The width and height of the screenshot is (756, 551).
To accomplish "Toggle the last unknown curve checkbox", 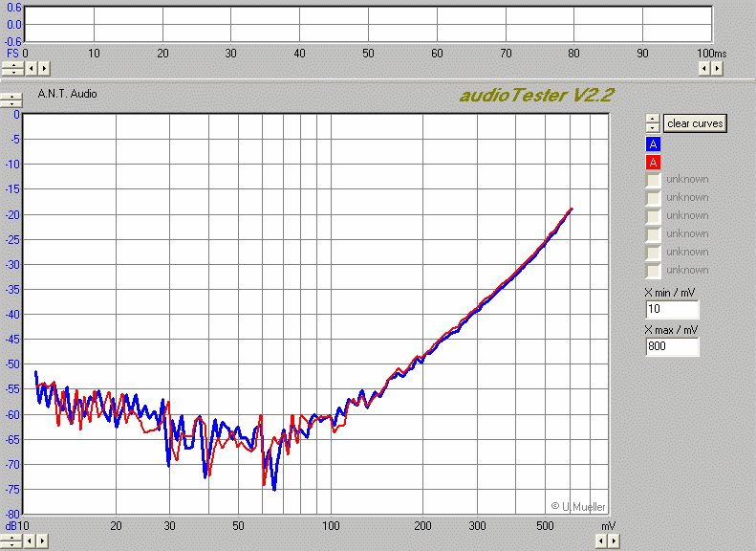I will click(x=653, y=271).
